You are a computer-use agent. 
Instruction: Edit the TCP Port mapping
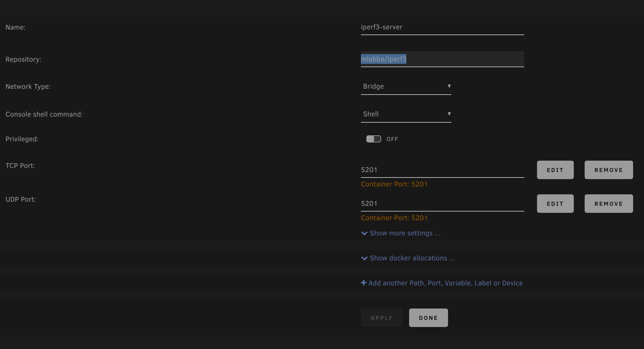tap(555, 170)
